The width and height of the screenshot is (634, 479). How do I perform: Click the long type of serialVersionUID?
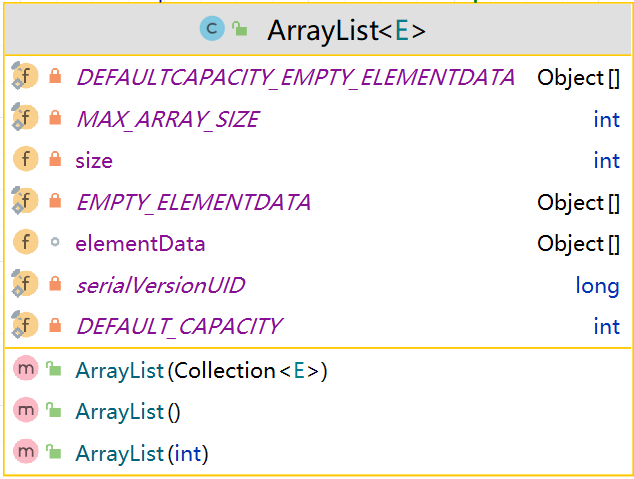597,285
